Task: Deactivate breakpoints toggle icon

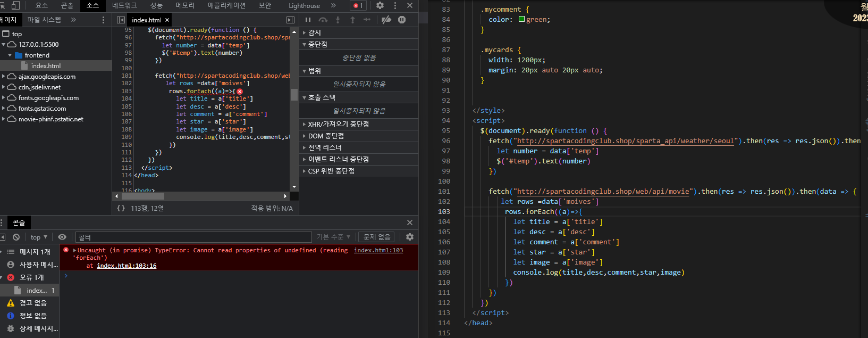Action: tap(386, 20)
